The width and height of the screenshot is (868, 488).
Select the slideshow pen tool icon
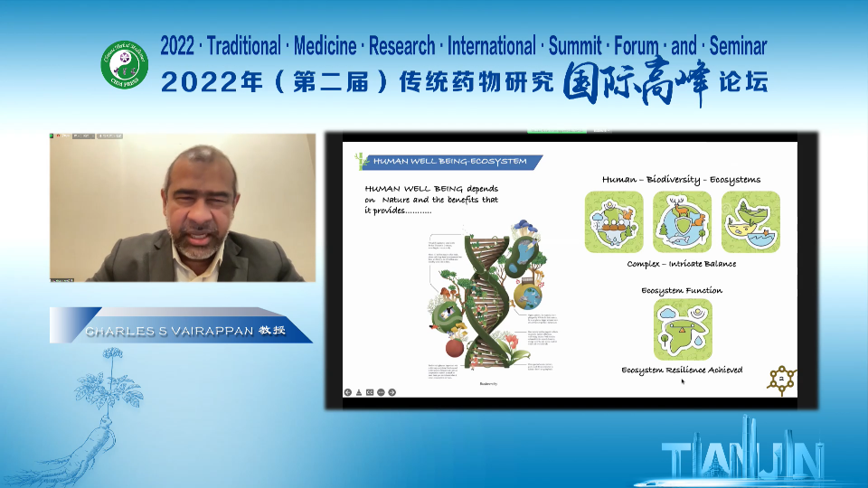point(359,391)
